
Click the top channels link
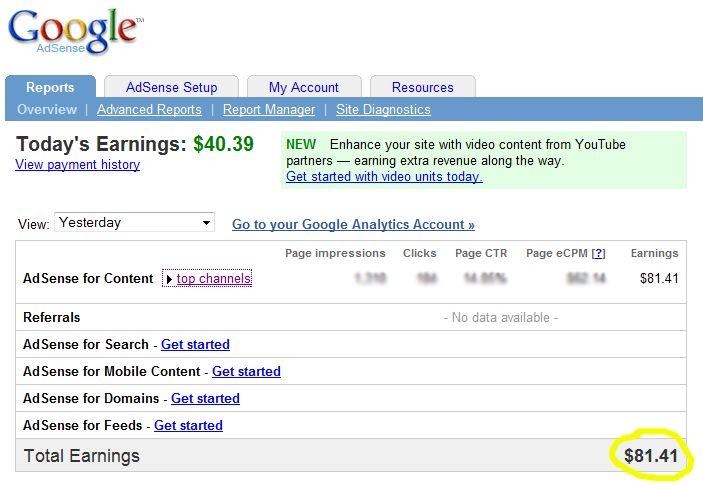pos(213,278)
